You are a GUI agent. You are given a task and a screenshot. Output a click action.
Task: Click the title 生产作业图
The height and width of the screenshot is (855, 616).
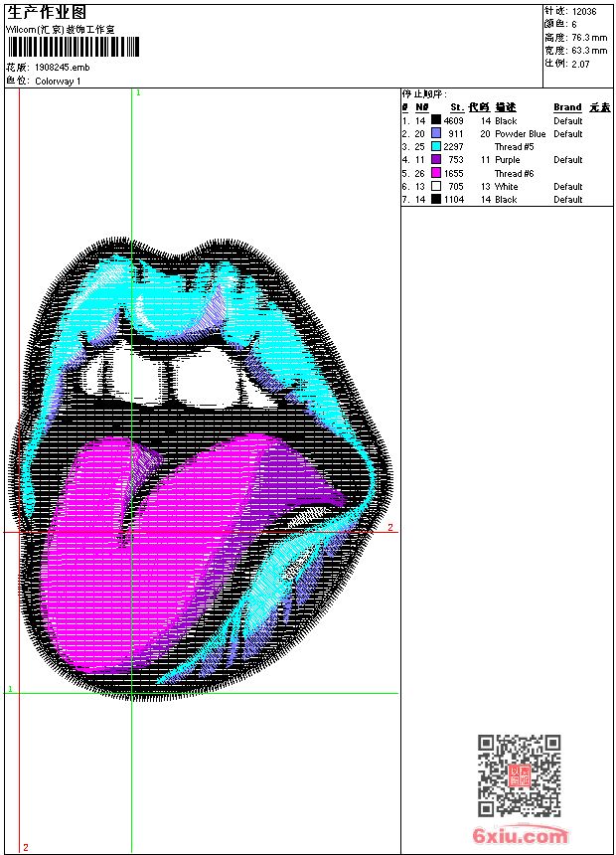47,13
